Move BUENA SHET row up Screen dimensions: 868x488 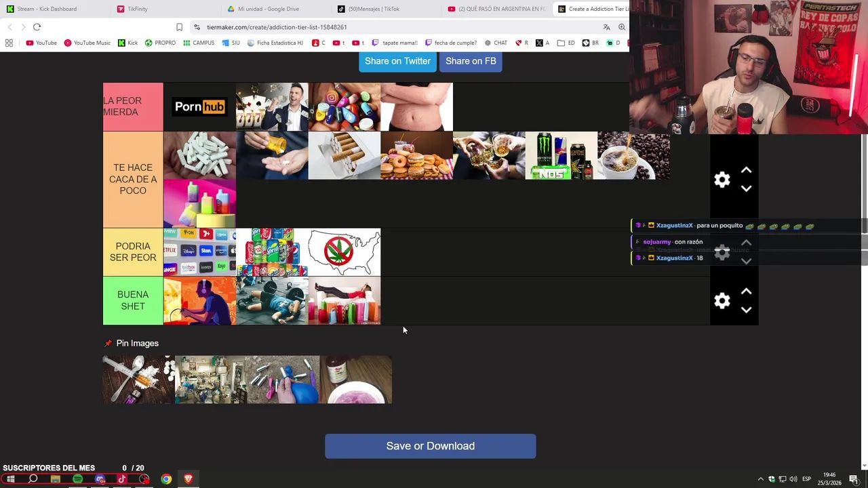(746, 291)
